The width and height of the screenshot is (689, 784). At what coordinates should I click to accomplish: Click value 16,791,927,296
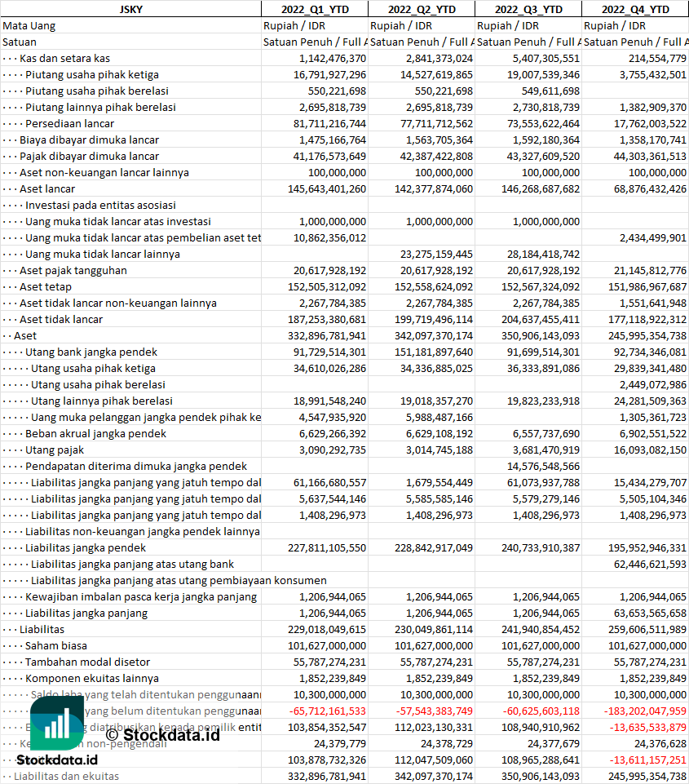click(329, 74)
